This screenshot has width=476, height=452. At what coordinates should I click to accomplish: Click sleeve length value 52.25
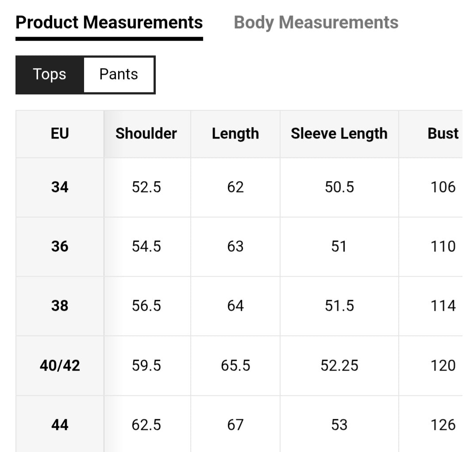(x=339, y=366)
